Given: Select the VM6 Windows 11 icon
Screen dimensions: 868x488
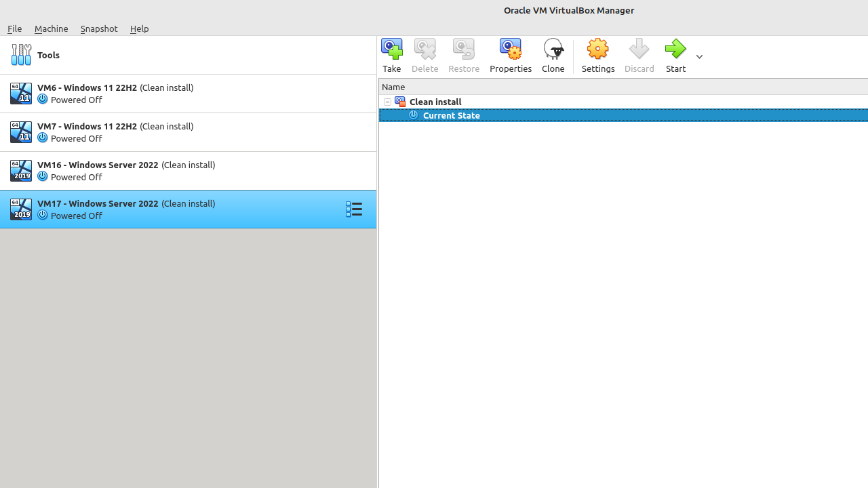Looking at the screenshot, I should coord(21,94).
